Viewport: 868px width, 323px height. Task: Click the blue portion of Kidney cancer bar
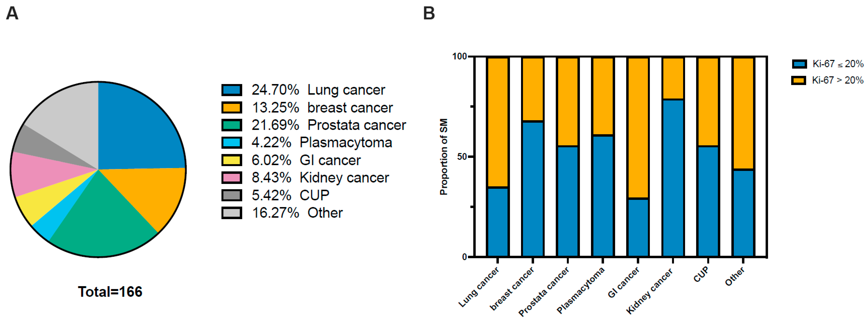point(673,178)
